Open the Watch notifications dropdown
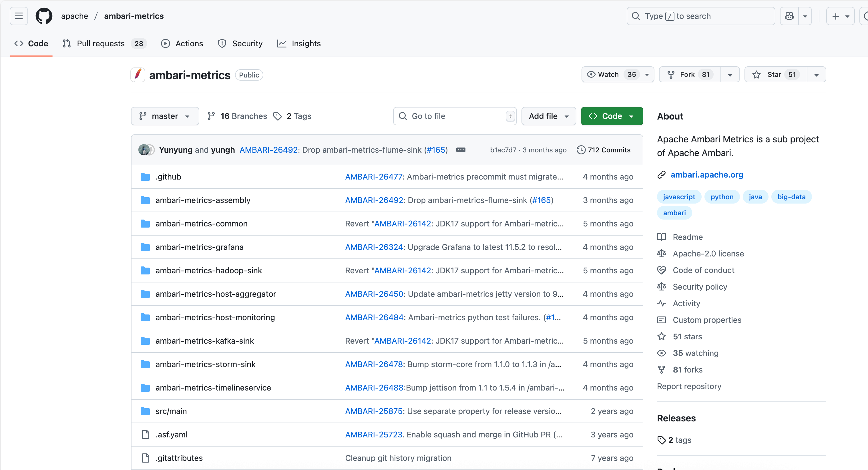 click(x=617, y=74)
